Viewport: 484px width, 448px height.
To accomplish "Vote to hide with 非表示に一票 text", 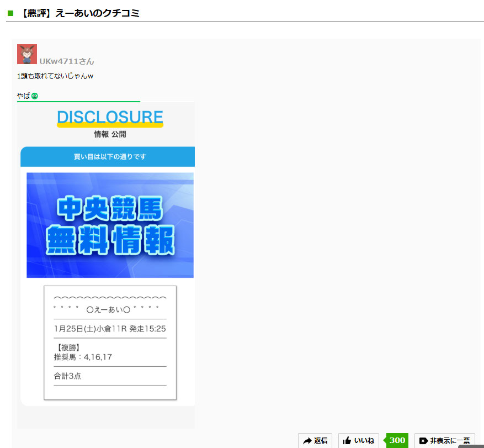I will (x=450, y=440).
